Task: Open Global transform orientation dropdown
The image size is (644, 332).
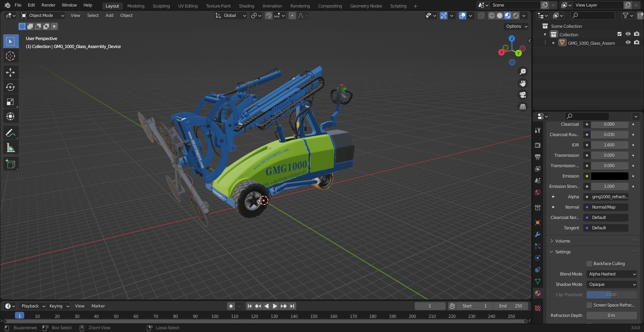Action: click(231, 16)
